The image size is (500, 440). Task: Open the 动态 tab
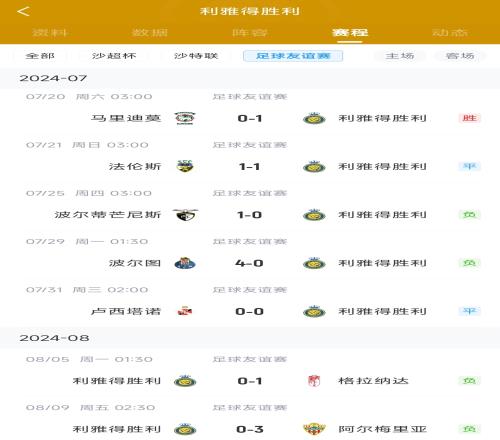click(450, 32)
